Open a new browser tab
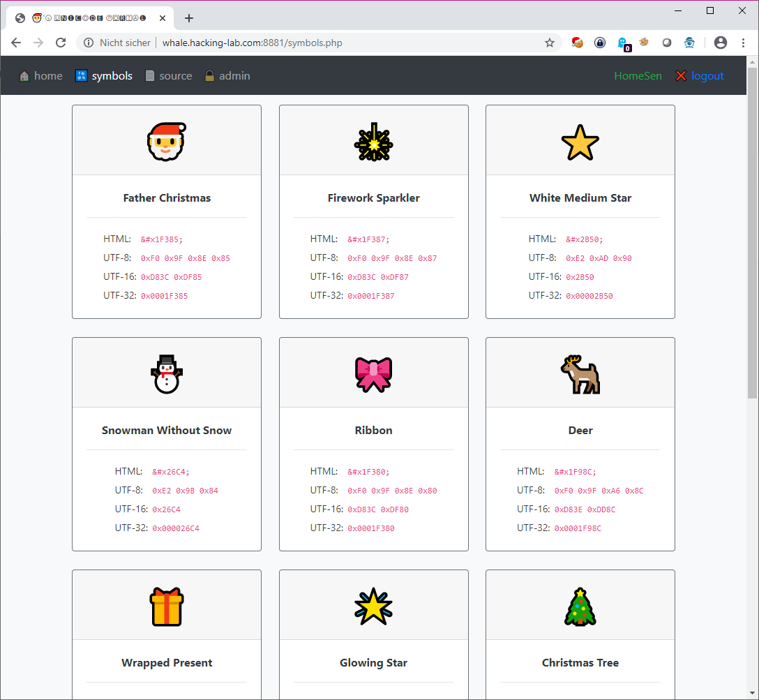 pyautogui.click(x=189, y=18)
